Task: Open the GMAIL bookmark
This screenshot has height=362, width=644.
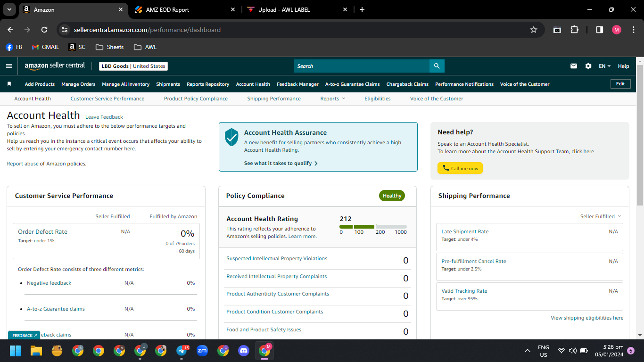Action: click(x=45, y=47)
